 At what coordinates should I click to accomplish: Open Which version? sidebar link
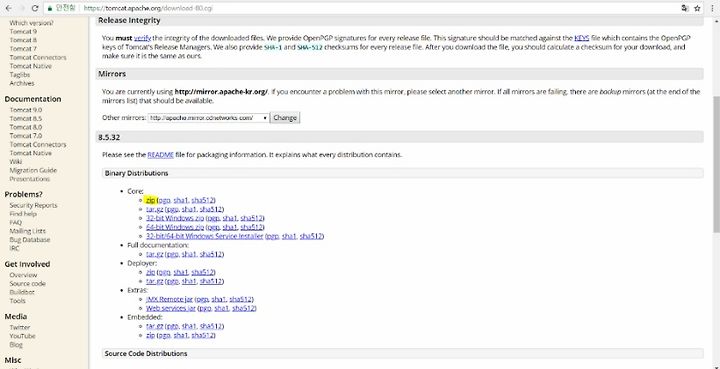tap(31, 23)
